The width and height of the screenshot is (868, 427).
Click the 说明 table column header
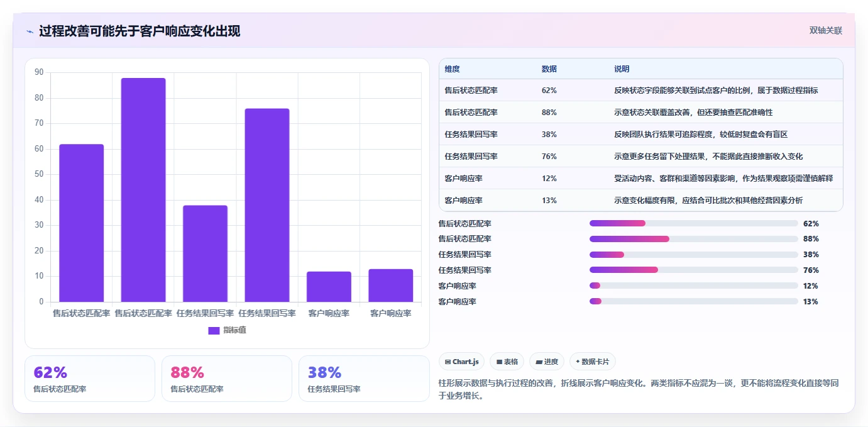coord(622,69)
